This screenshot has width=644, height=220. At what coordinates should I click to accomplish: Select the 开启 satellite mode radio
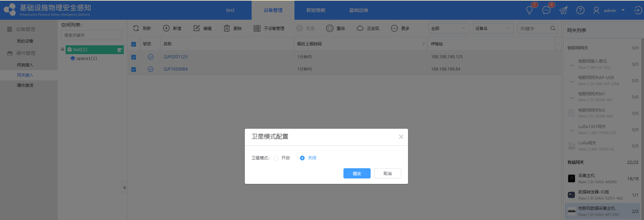click(276, 158)
